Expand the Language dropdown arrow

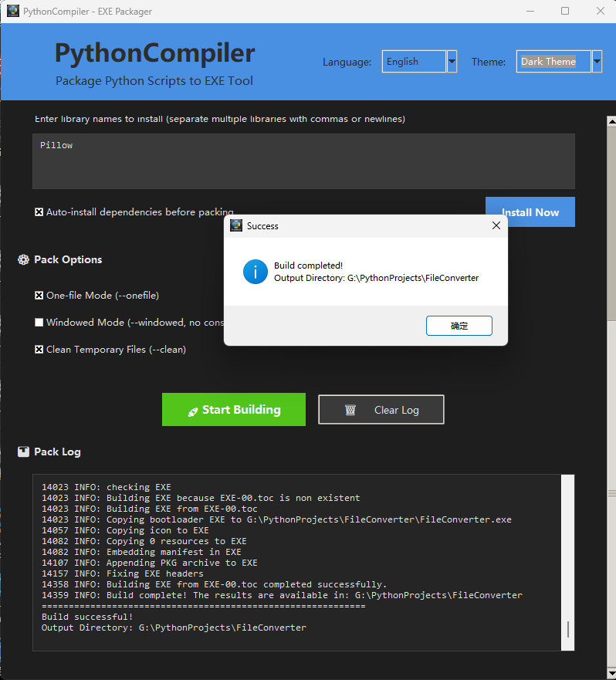[x=452, y=62]
